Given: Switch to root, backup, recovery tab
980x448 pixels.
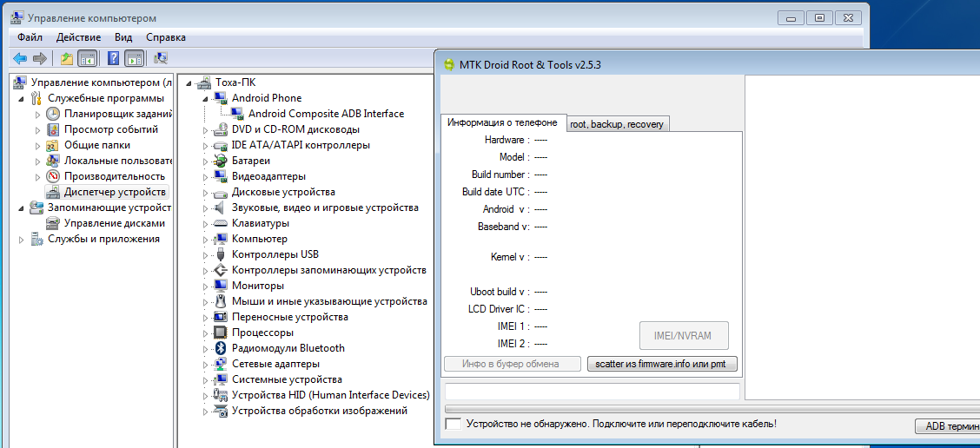Looking at the screenshot, I should click(x=617, y=124).
